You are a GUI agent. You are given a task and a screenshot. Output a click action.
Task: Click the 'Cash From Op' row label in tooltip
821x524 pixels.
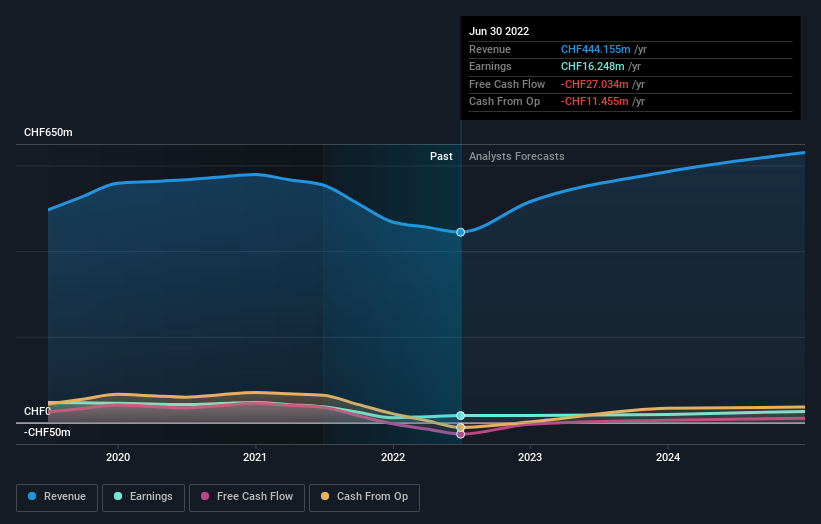[504, 102]
